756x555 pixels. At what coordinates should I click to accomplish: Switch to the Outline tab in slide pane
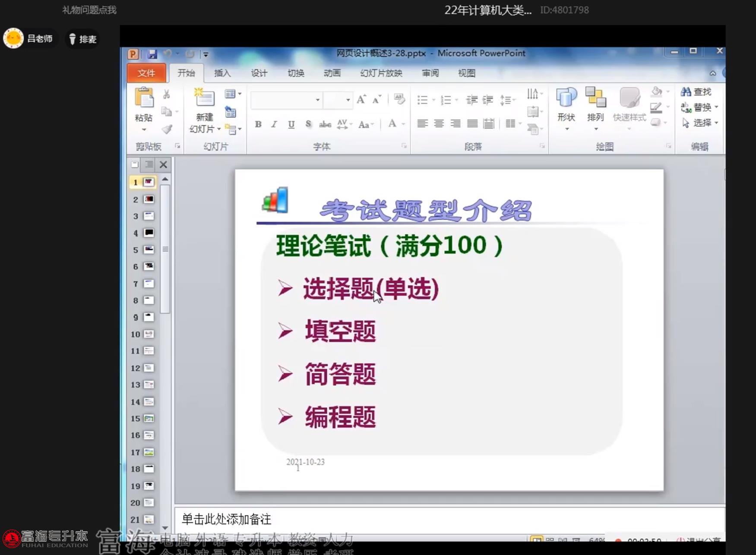pos(149,164)
